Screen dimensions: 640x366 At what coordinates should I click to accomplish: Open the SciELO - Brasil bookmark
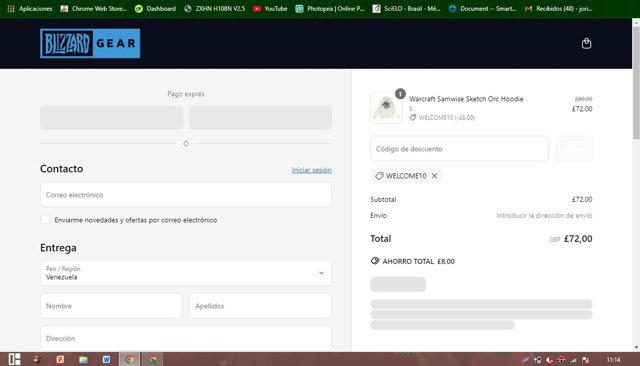point(407,9)
